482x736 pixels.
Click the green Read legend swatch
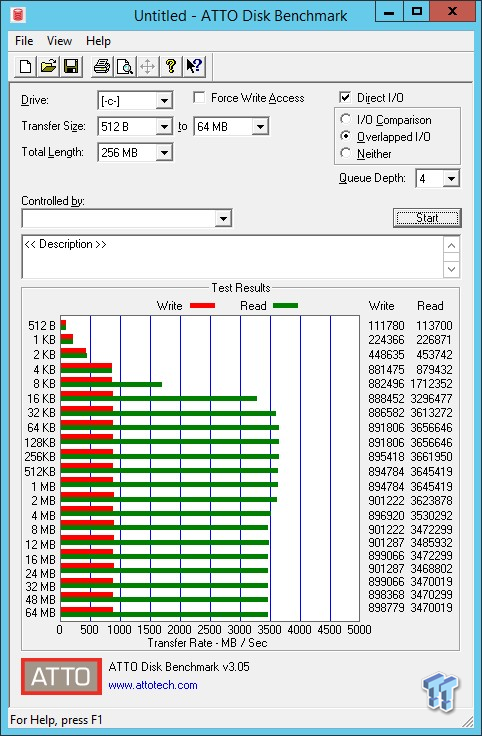tap(285, 306)
